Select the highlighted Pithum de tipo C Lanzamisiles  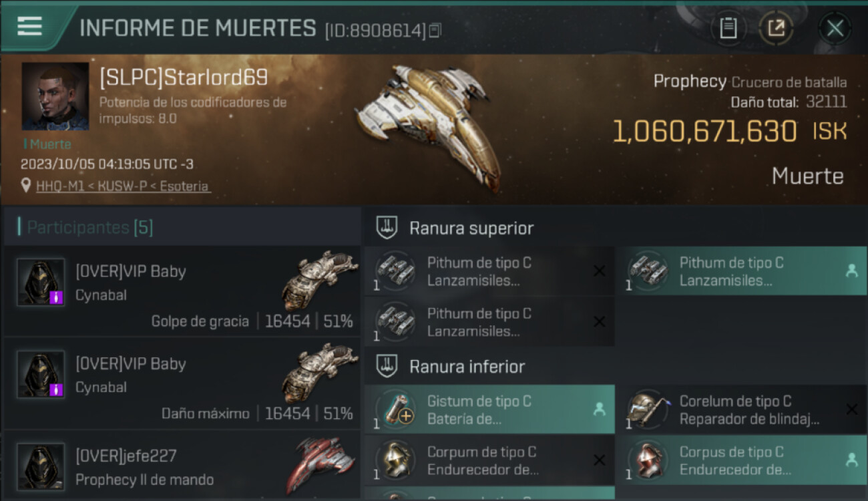[741, 271]
